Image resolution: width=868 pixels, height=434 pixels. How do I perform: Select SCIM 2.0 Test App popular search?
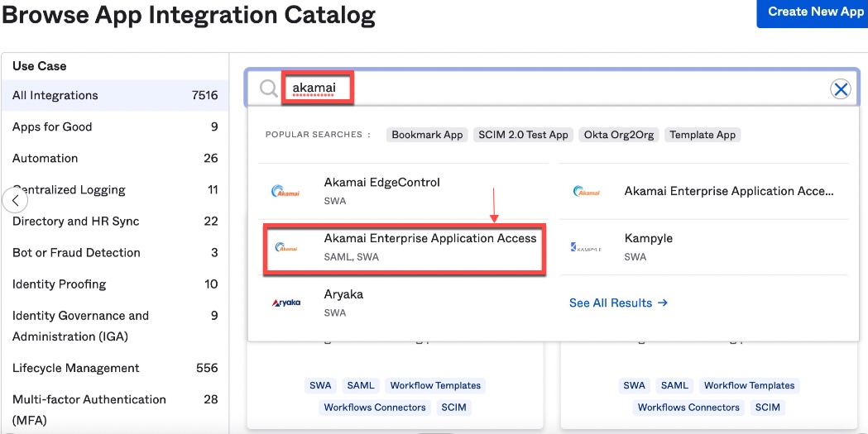(x=524, y=135)
